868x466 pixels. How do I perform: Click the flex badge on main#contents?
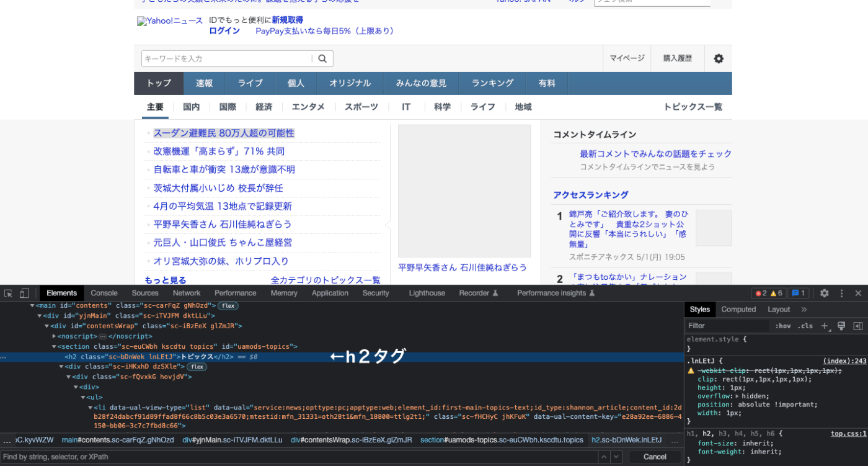tap(228, 305)
